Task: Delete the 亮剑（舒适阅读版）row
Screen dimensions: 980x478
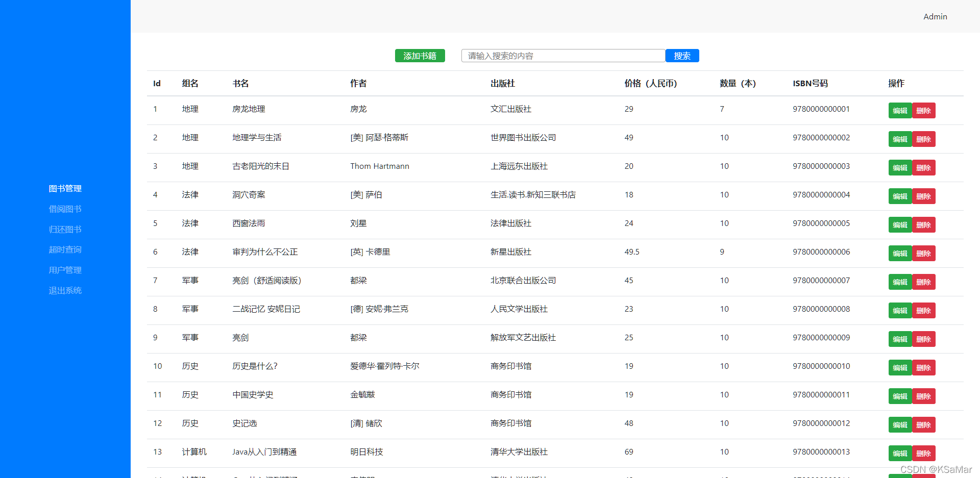Action: [923, 282]
